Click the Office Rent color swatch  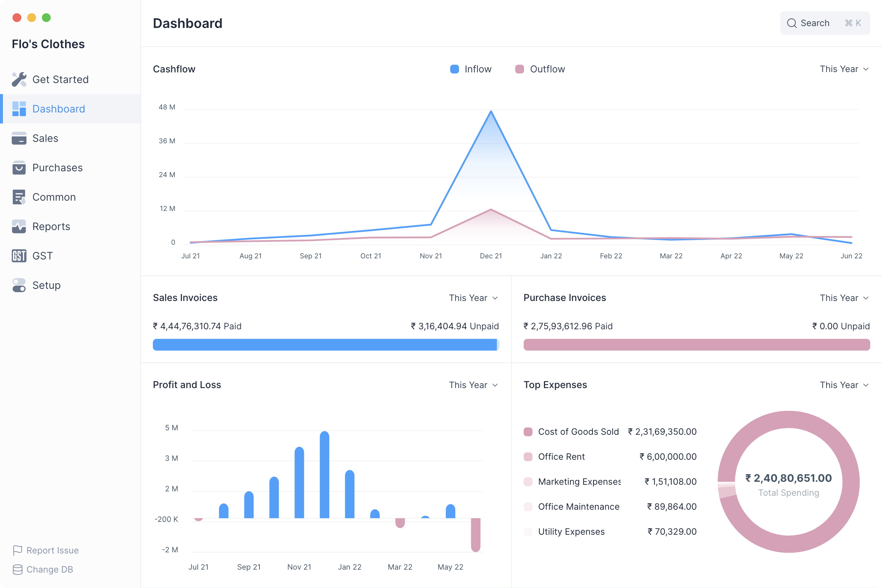pyautogui.click(x=528, y=457)
